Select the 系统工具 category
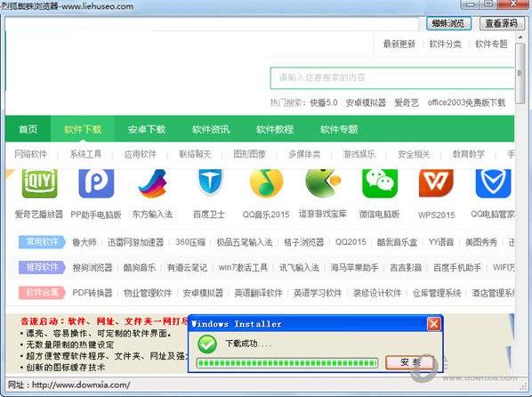Screen dimensions: 532x397 click(85, 154)
